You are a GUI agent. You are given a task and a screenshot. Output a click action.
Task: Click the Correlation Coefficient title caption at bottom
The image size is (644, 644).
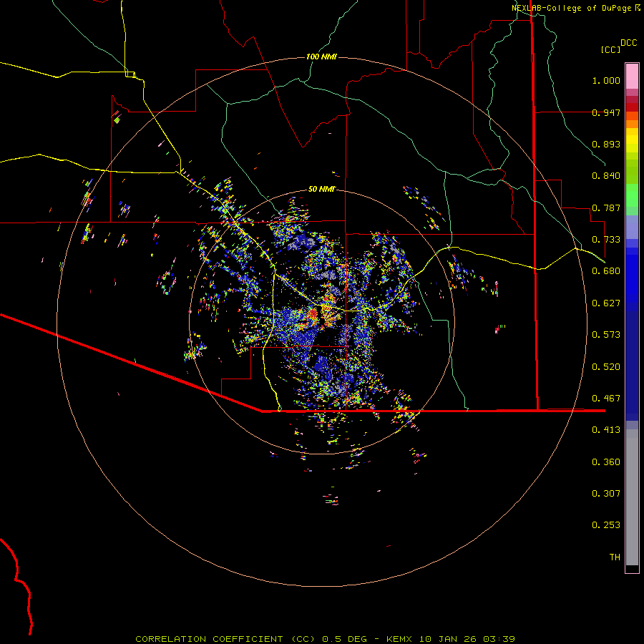pos(325,639)
